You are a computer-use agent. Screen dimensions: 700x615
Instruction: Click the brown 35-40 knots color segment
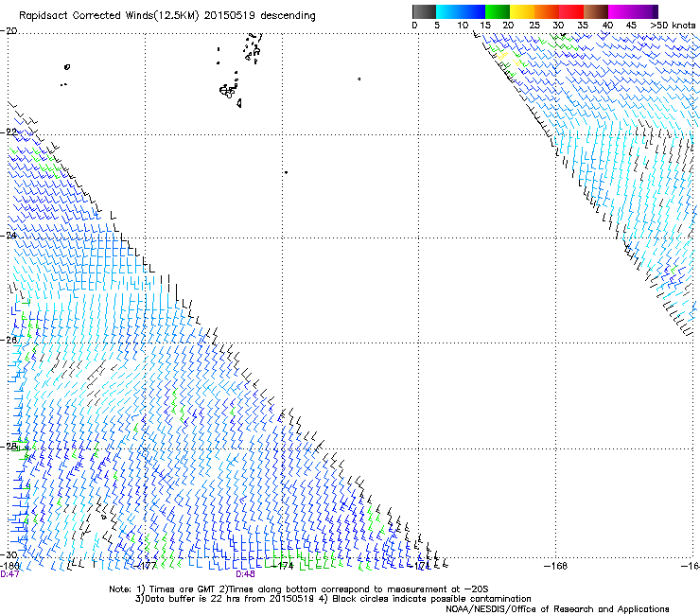click(x=596, y=11)
